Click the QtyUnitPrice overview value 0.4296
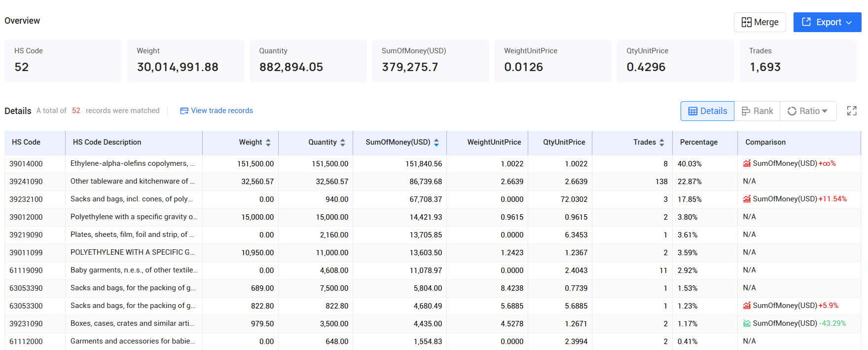Viewport: 868px width, 350px height. tap(646, 67)
